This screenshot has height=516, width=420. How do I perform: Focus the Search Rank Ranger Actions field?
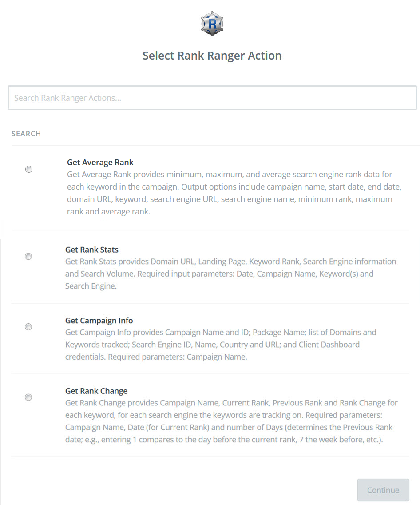[x=212, y=98]
